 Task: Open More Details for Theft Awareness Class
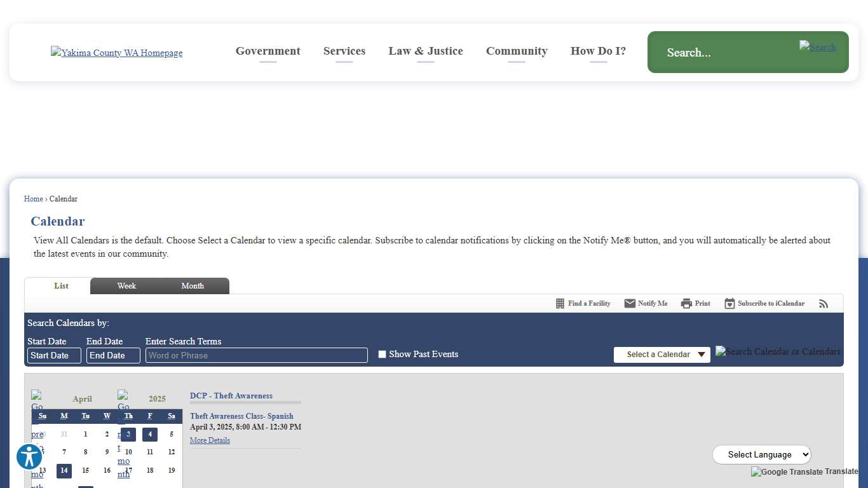(x=210, y=440)
